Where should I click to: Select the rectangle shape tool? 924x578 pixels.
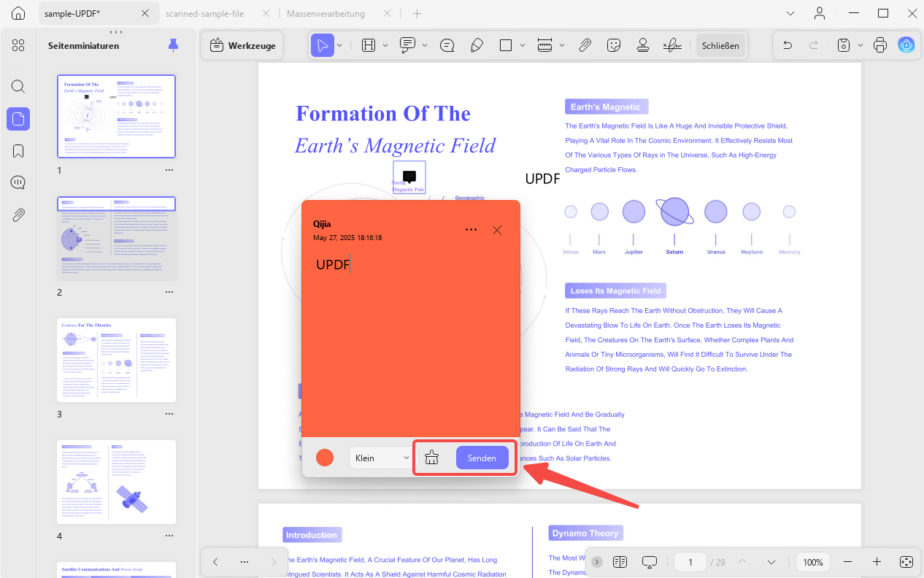pyautogui.click(x=506, y=45)
